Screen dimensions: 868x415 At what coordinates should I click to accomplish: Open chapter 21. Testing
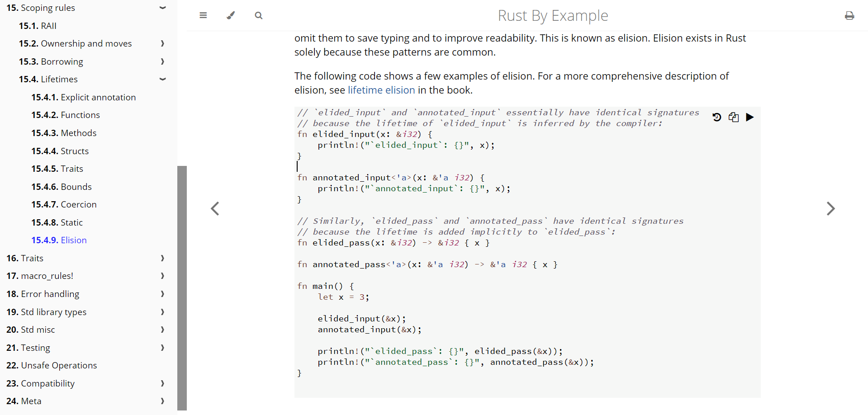pos(28,348)
